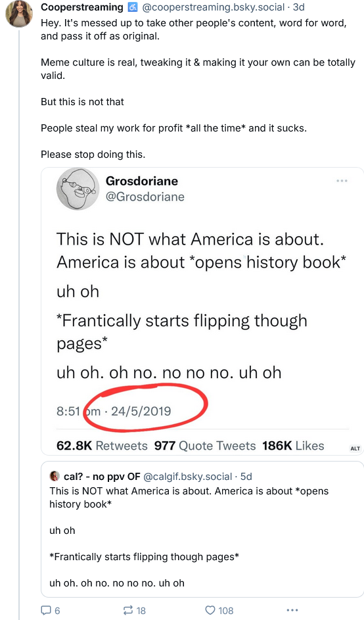This screenshot has width=364, height=620.
Task: Click the 5d timestamp on quoted post
Action: [x=246, y=477]
